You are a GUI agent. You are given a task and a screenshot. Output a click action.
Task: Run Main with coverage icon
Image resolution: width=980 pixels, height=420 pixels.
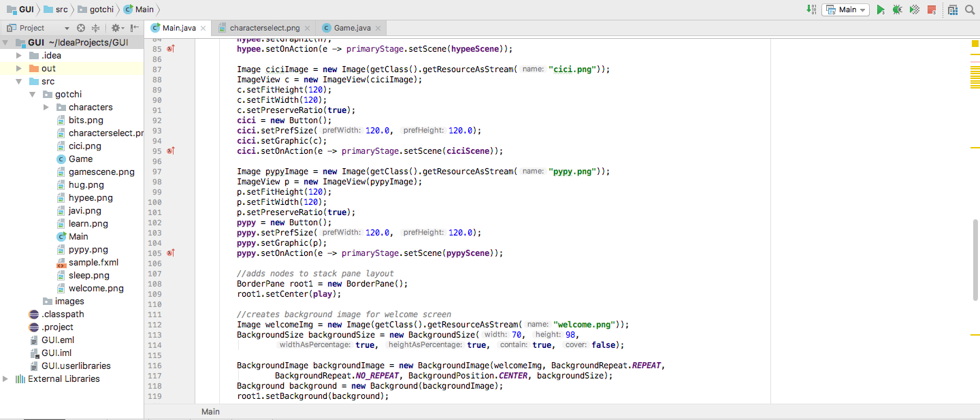915,10
